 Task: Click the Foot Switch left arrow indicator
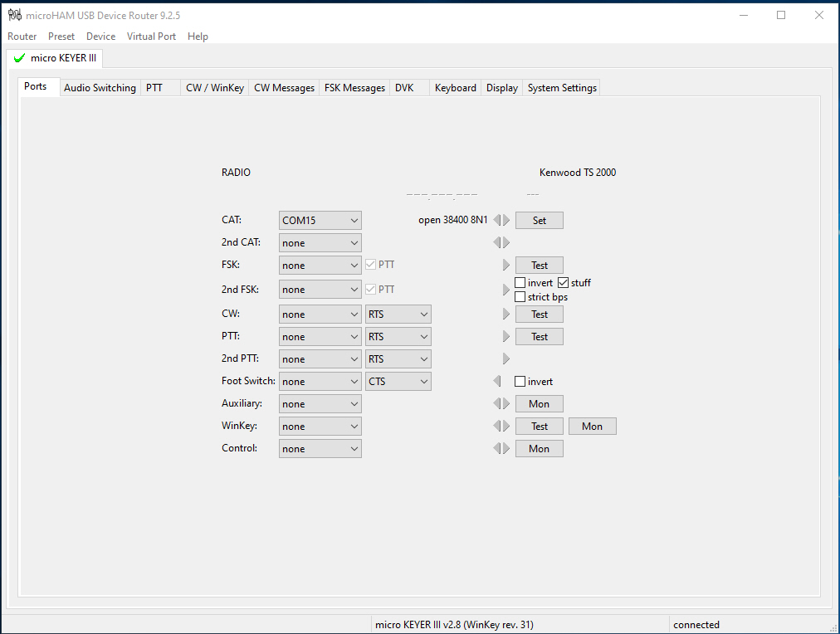(x=497, y=382)
